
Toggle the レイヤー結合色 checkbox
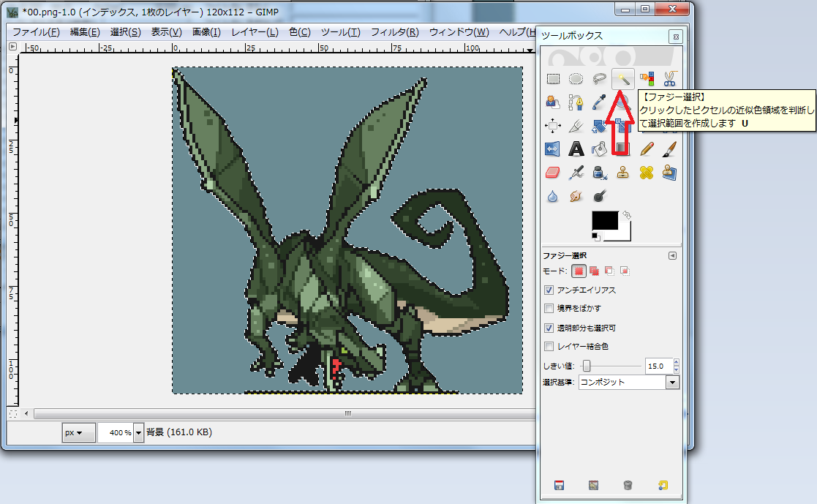click(x=549, y=346)
